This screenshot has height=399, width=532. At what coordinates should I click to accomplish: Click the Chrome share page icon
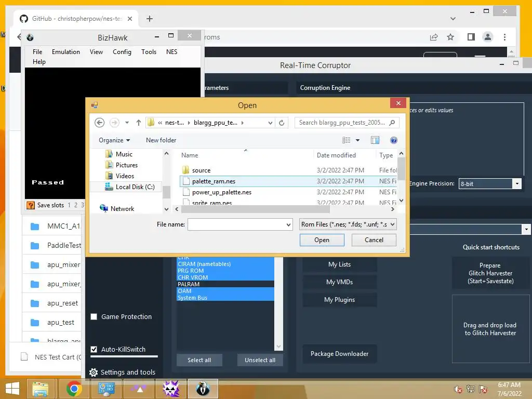pyautogui.click(x=434, y=37)
